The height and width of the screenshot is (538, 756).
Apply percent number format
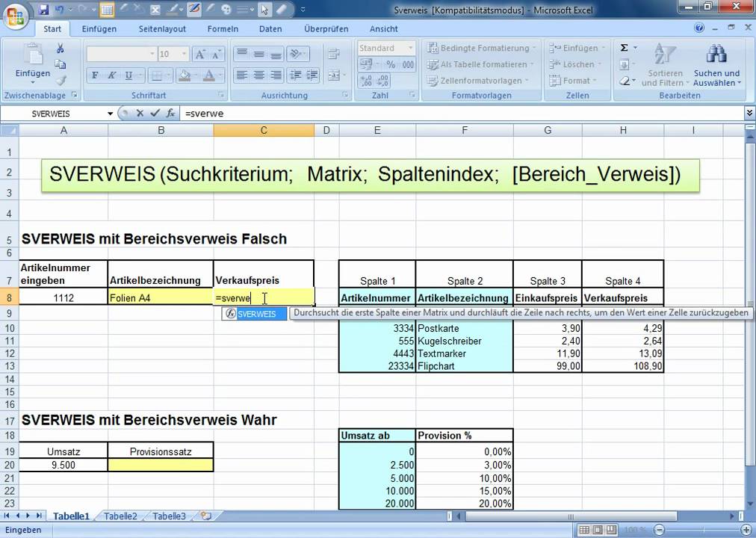(x=391, y=64)
